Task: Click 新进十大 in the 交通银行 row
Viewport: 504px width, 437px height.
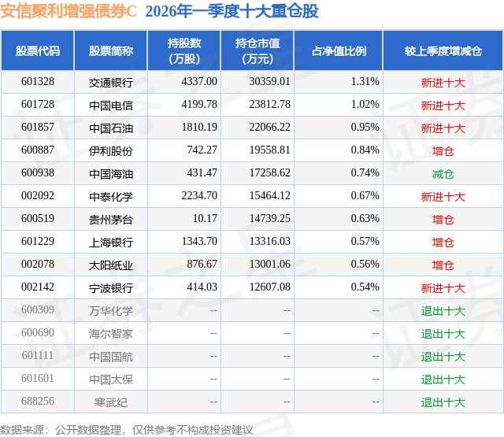Action: pos(443,83)
